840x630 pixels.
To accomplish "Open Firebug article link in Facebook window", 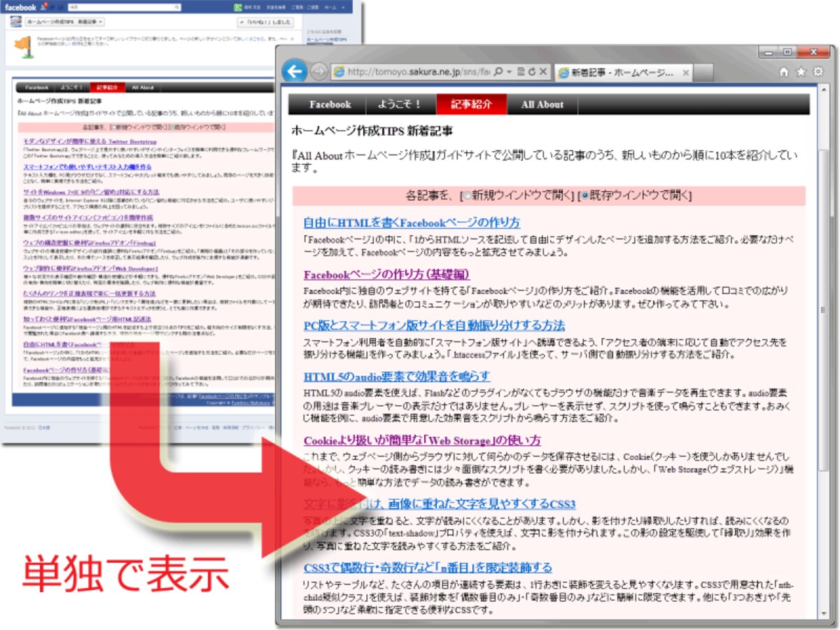I will pyautogui.click(x=89, y=243).
